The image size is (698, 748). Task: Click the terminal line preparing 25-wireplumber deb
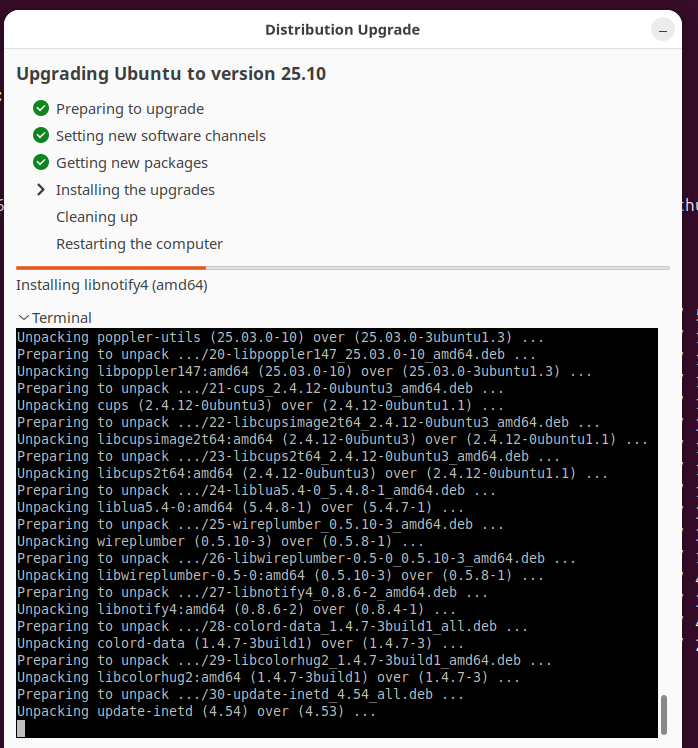pos(260,524)
